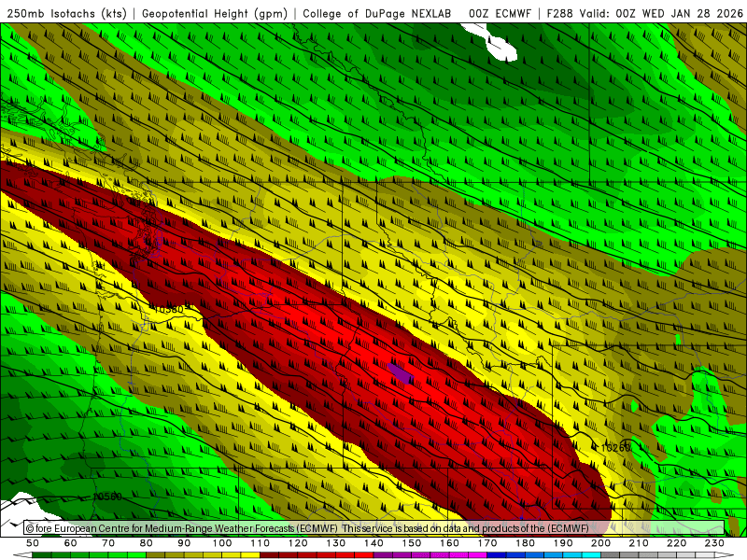Click the legend value 180

coord(525,543)
